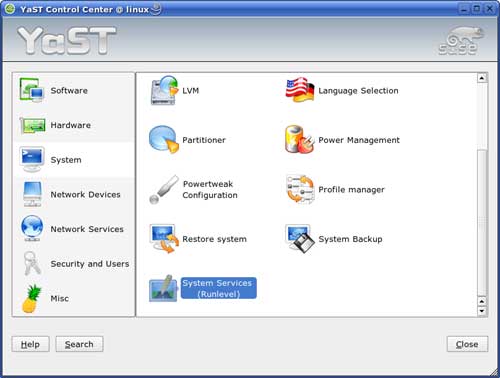The height and width of the screenshot is (378, 500).
Task: Click the Restore system text label
Action: point(215,239)
